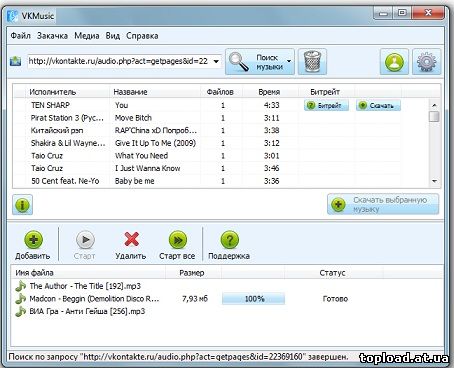
Task: Select the Madcon - Beggin download entry
Action: [95, 299]
